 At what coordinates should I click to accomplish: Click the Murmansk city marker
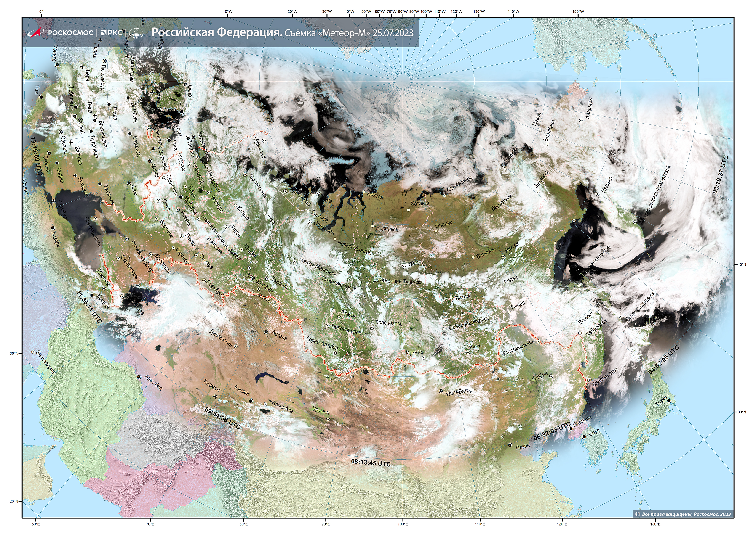tap(264, 140)
